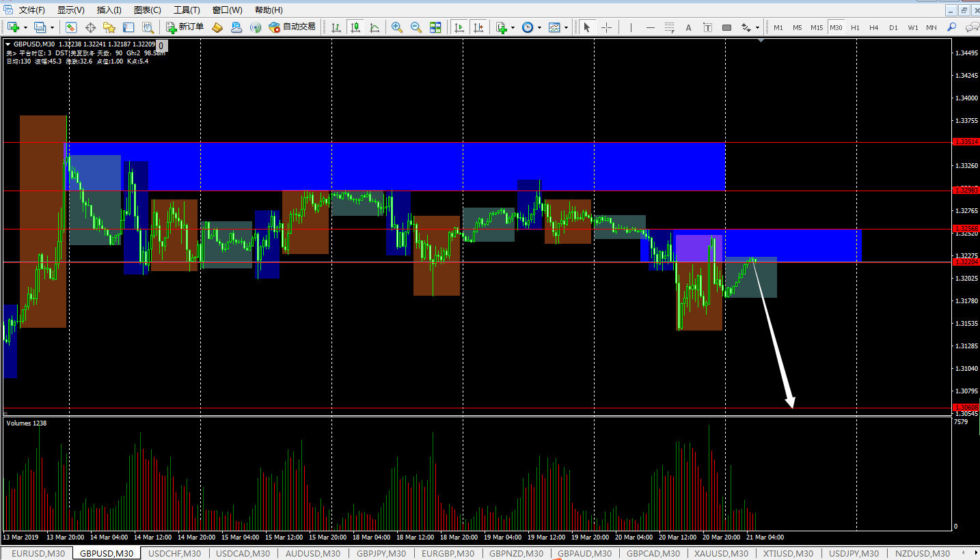Open the Strategy Tester magnifier icon
The height and width of the screenshot is (560, 980).
[148, 27]
